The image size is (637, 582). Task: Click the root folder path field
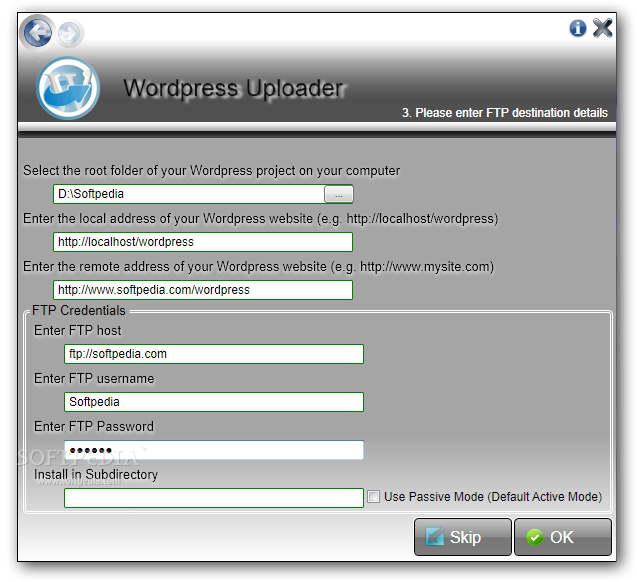[x=189, y=194]
